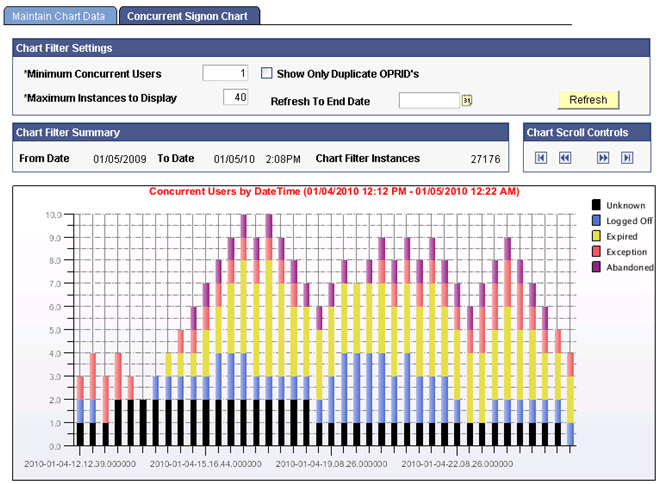Go to next chart page
The width and height of the screenshot is (661, 484).
[x=603, y=158]
